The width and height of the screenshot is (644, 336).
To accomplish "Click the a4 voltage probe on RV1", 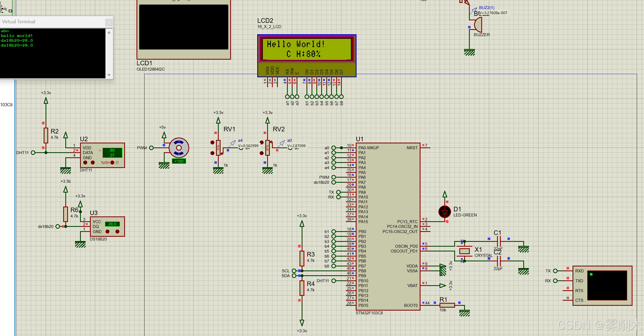I will [232, 143].
